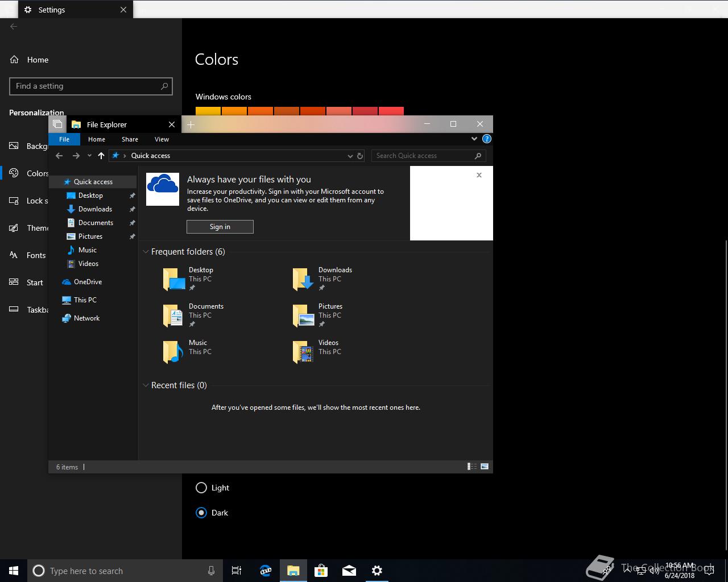Open Mail from the taskbar
The height and width of the screenshot is (582, 728).
coord(349,571)
